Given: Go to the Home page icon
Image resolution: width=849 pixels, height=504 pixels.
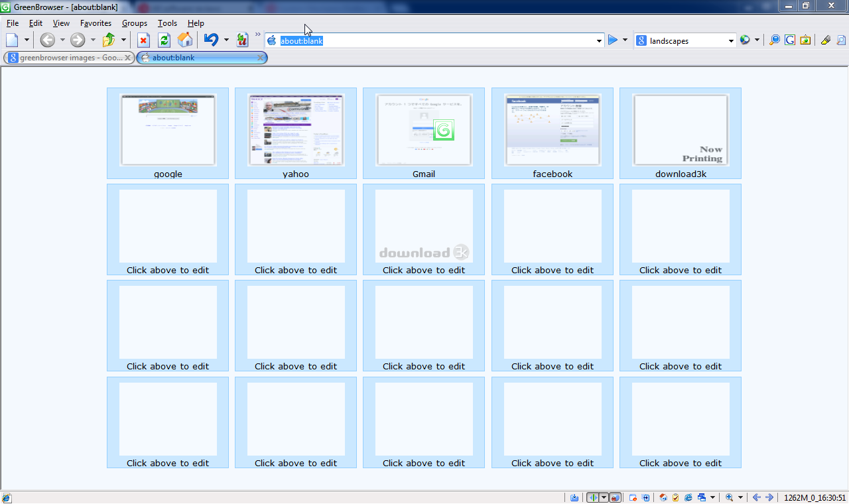Looking at the screenshot, I should tap(185, 40).
